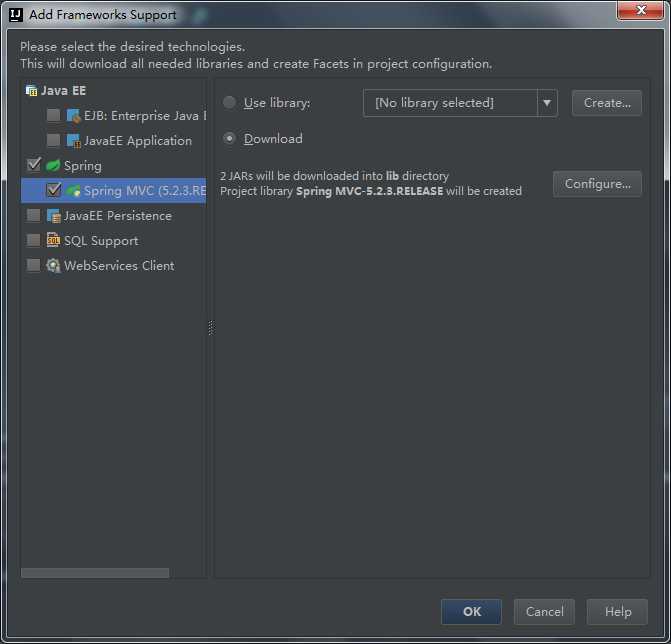
Task: Select the Use library radio button
Action: click(229, 102)
